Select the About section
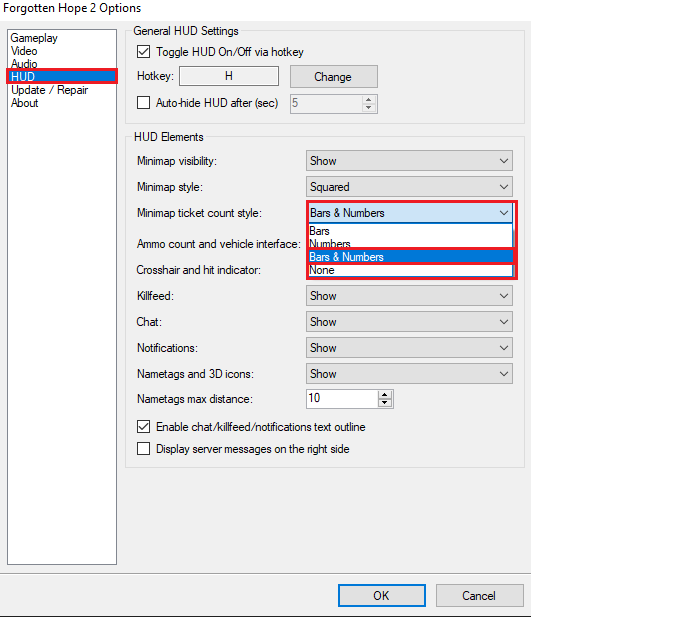This screenshot has height=617, width=695. [24, 103]
